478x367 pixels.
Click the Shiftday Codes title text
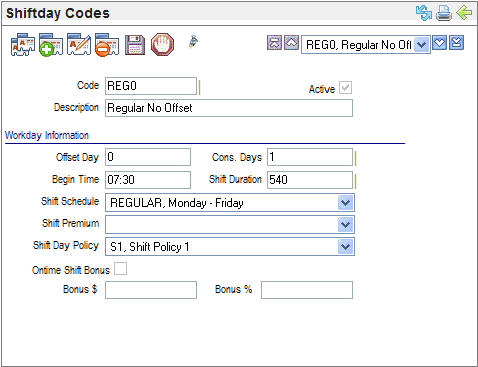(58, 13)
